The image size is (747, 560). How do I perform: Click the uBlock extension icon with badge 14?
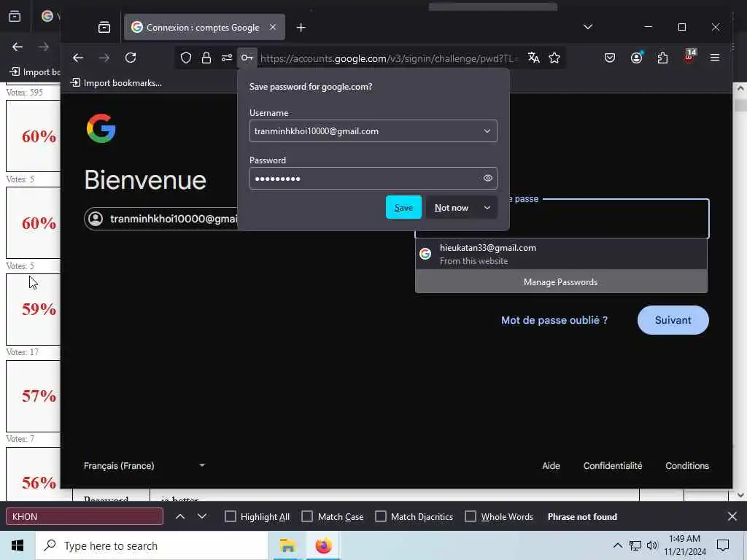click(x=689, y=57)
